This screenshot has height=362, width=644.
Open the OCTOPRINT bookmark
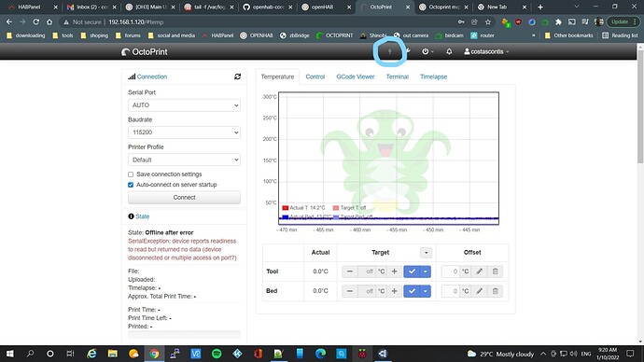335,35
